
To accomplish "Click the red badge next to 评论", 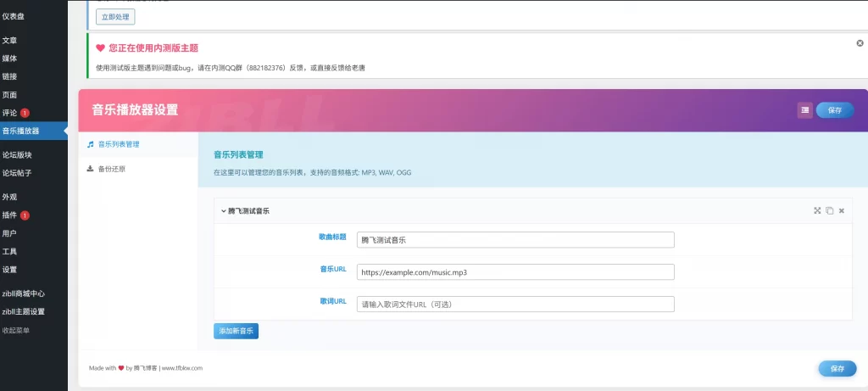I will coord(25,113).
